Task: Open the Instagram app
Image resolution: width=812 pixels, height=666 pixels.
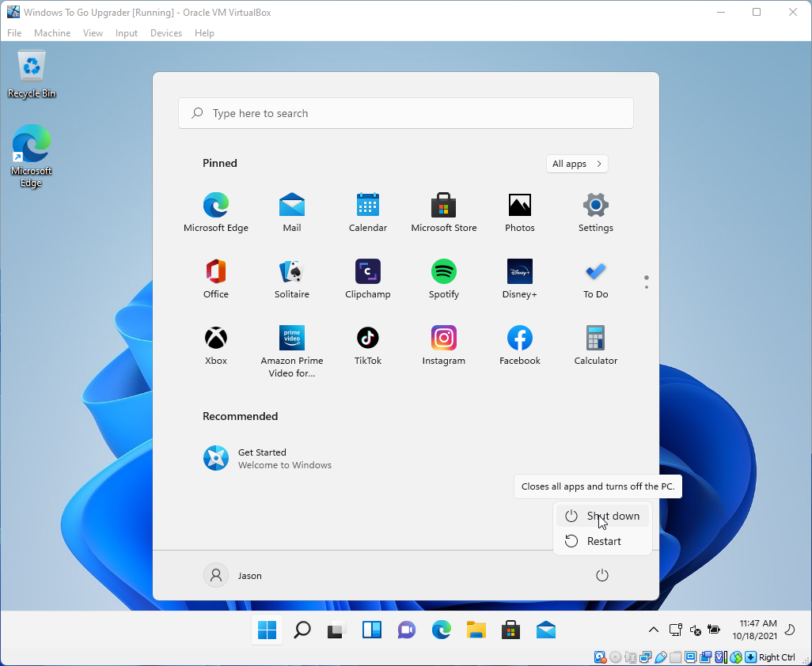Action: 444,345
